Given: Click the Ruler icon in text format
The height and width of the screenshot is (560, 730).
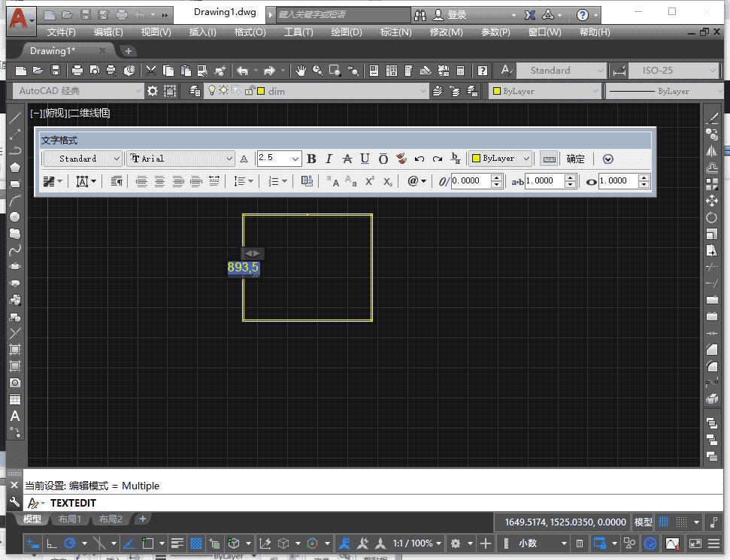Looking at the screenshot, I should tap(549, 159).
